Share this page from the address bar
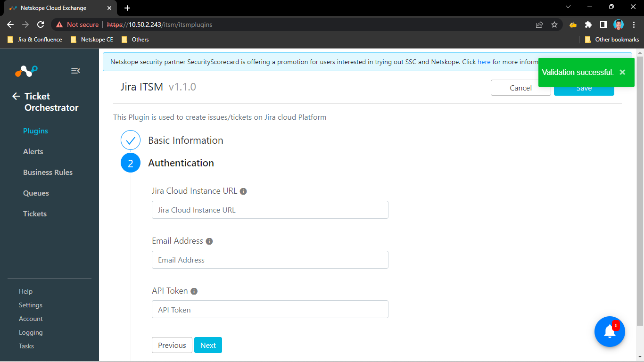The image size is (644, 362). [539, 25]
